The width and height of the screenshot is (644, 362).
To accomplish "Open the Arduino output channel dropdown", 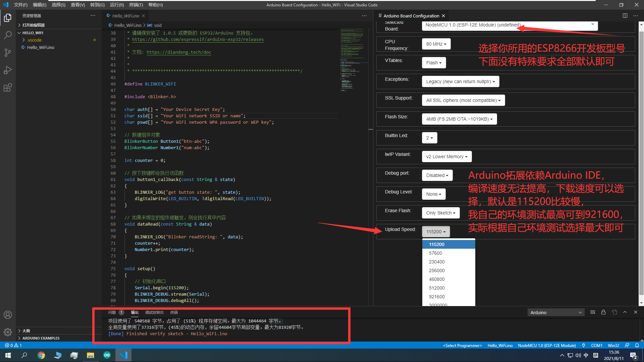I will pos(556,312).
